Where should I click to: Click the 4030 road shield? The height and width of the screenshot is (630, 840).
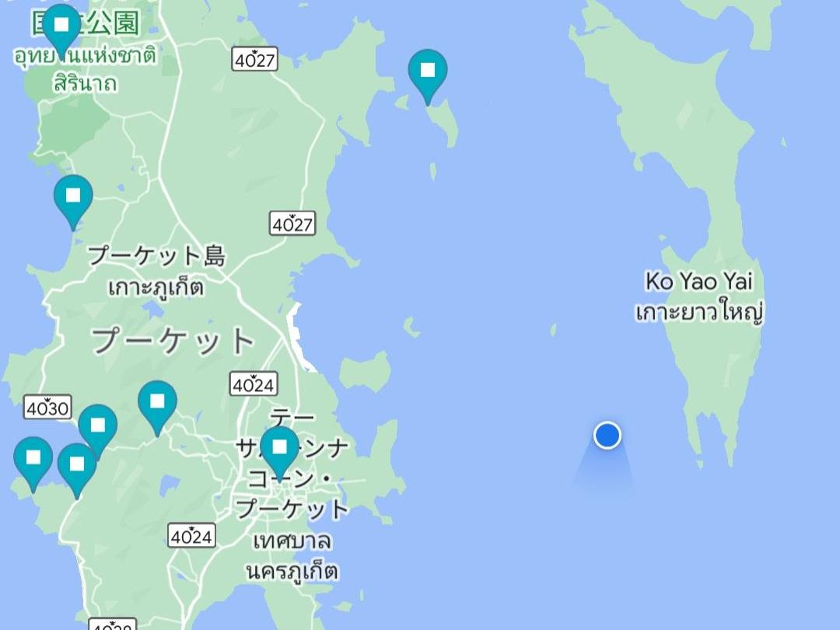(47, 408)
